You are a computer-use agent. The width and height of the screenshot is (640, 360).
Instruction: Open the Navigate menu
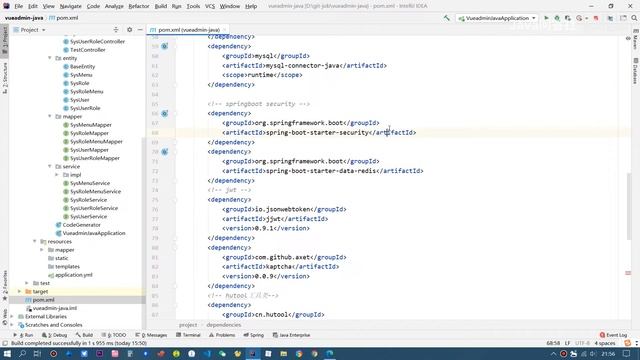click(71, 6)
